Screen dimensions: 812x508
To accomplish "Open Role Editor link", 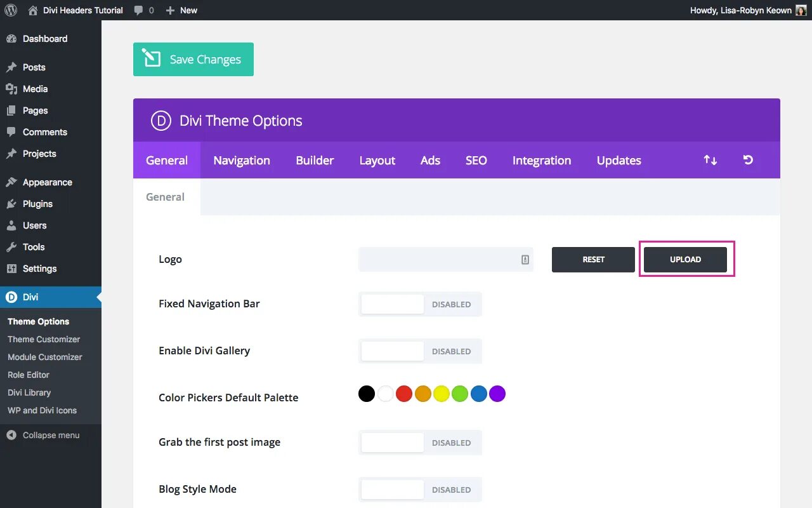I will coord(29,375).
